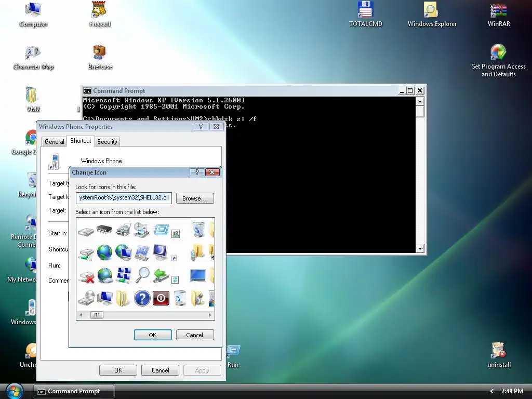
Task: Select the four-monitor network icon
Action: [x=124, y=275]
